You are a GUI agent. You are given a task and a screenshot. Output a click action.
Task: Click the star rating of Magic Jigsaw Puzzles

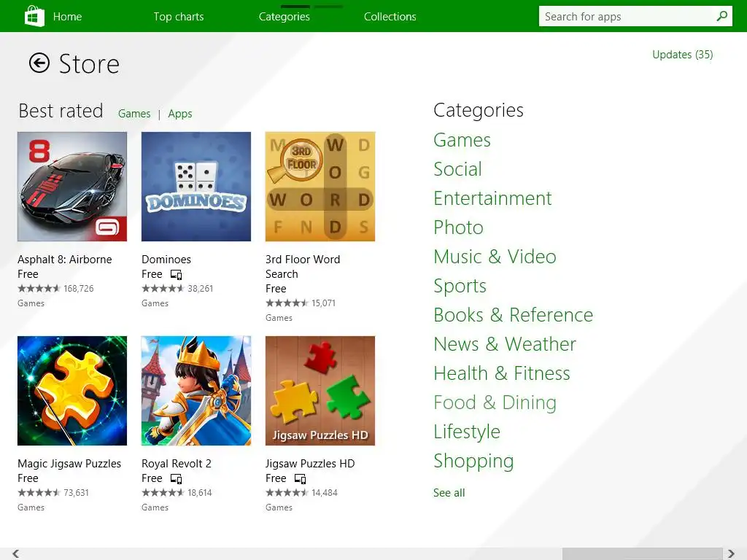point(39,493)
